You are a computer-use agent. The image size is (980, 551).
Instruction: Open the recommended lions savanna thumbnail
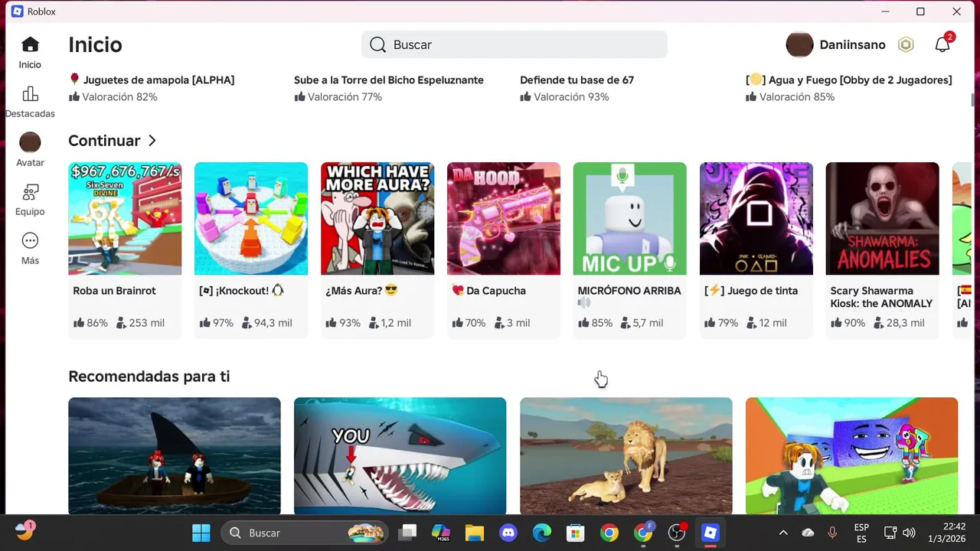(x=626, y=456)
